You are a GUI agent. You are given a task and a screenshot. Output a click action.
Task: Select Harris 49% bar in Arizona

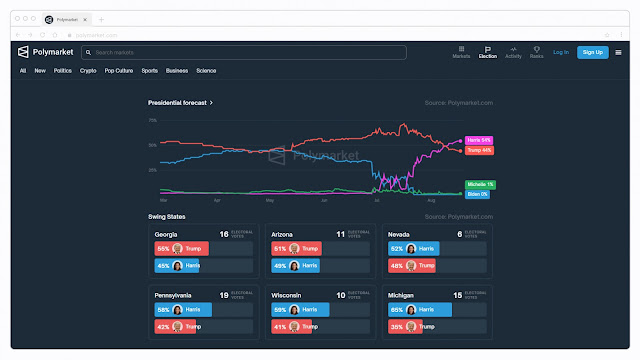[296, 266]
